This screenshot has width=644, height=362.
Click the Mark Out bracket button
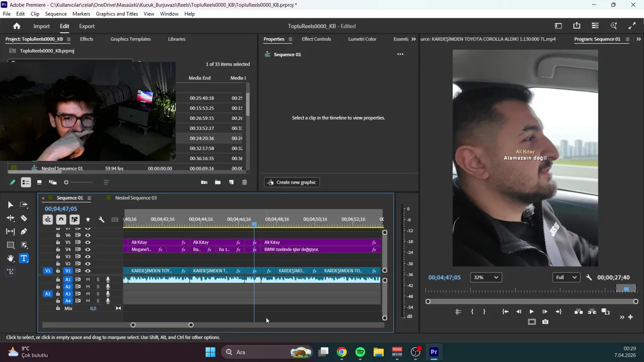(x=484, y=312)
